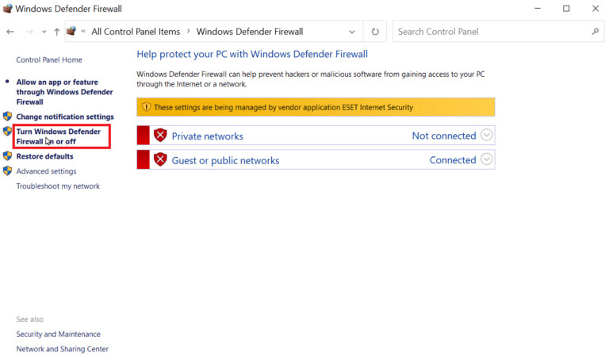Click the Guest or public networks heading
The image size is (609, 364).
(225, 160)
